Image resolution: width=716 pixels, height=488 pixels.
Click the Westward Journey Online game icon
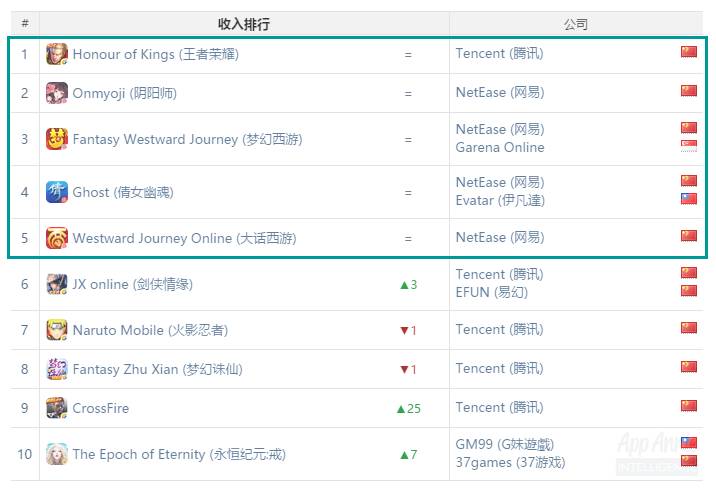pos(57,238)
